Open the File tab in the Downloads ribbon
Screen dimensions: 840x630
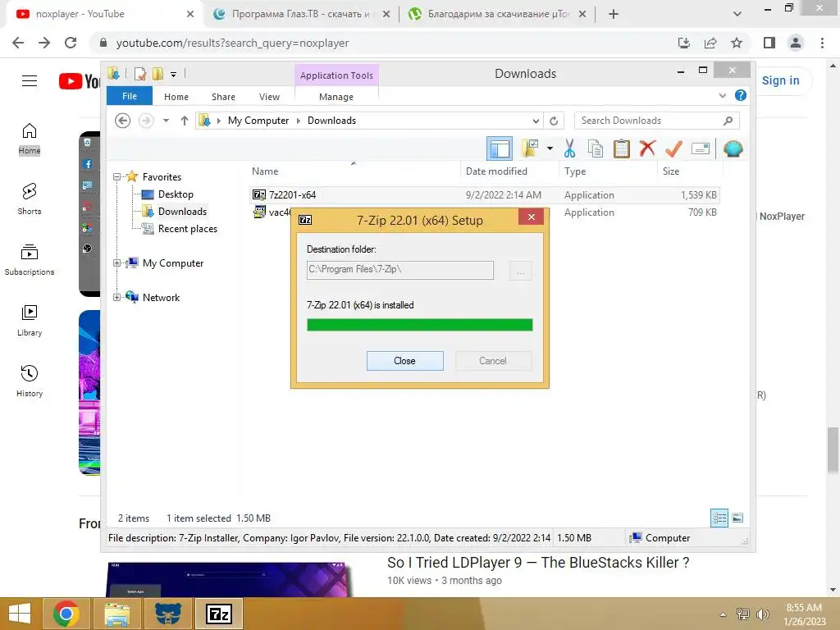129,96
